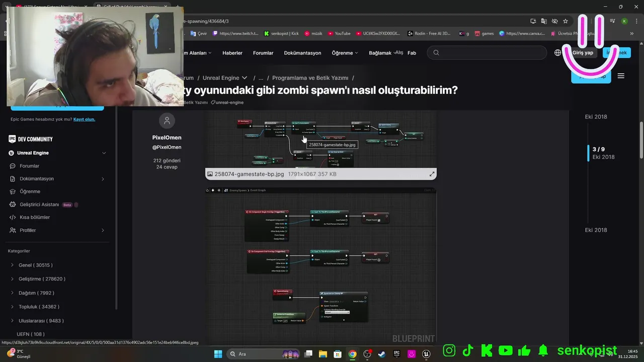
Task: Open Unreal Engine from the taskbar
Action: click(426, 354)
